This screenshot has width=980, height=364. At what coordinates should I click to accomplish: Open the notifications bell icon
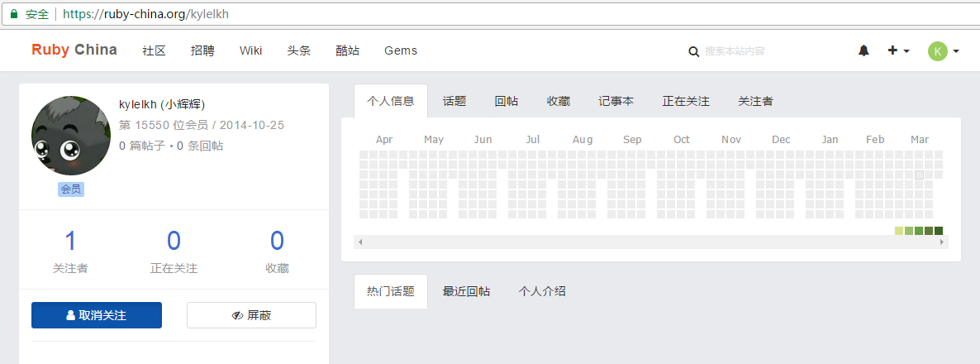863,50
